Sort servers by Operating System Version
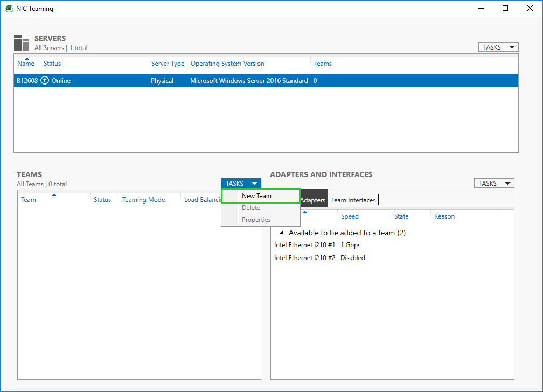Screen dimensions: 543x392 227,64
